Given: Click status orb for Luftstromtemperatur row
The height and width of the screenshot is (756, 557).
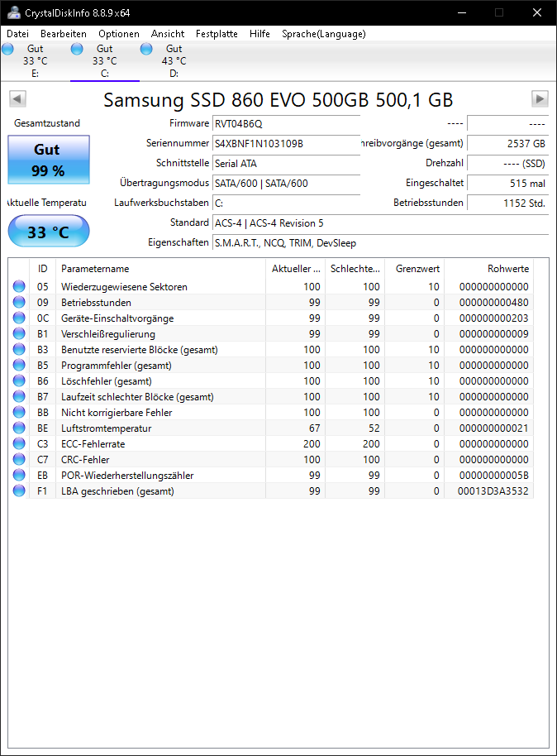Looking at the screenshot, I should pyautogui.click(x=19, y=428).
